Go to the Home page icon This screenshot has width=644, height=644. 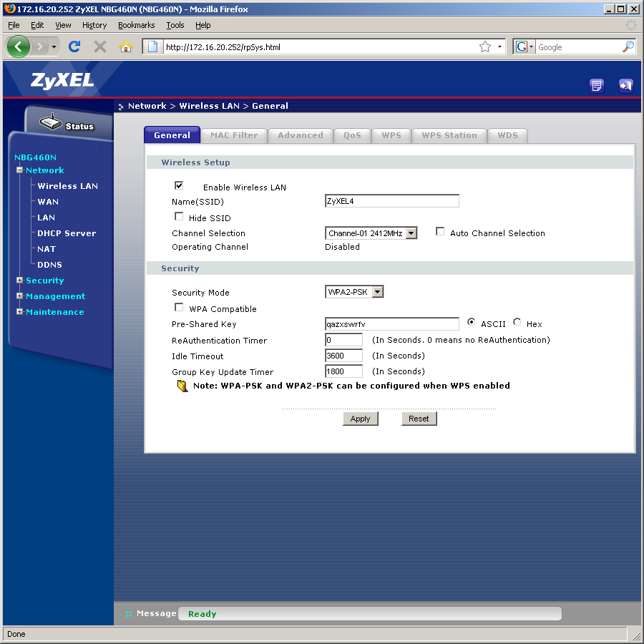pyautogui.click(x=126, y=47)
